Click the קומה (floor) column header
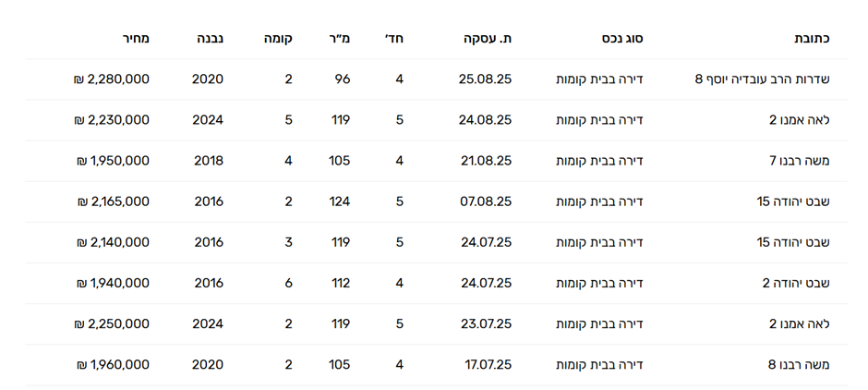The width and height of the screenshot is (868, 390). [x=278, y=39]
